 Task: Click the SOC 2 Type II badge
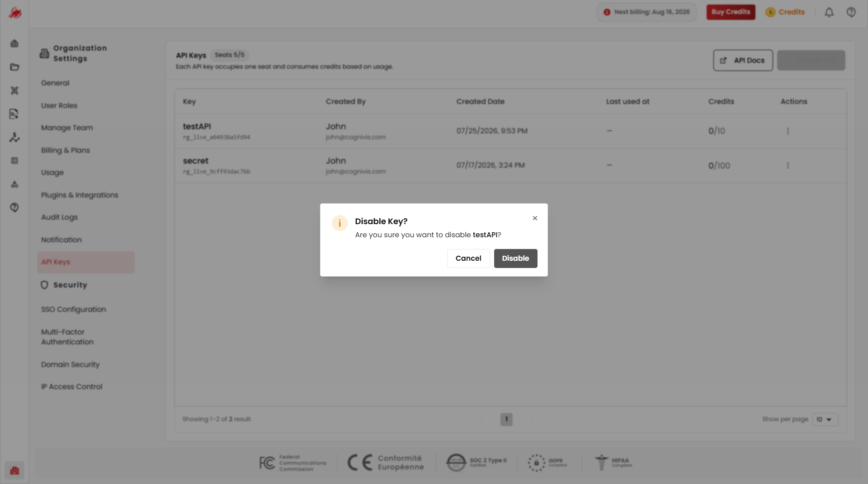(476, 463)
